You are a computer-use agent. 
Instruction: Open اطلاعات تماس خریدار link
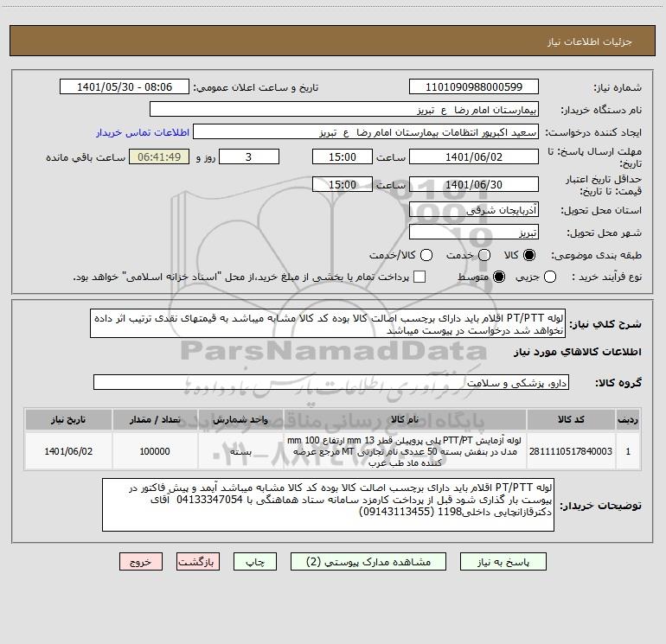(143, 132)
